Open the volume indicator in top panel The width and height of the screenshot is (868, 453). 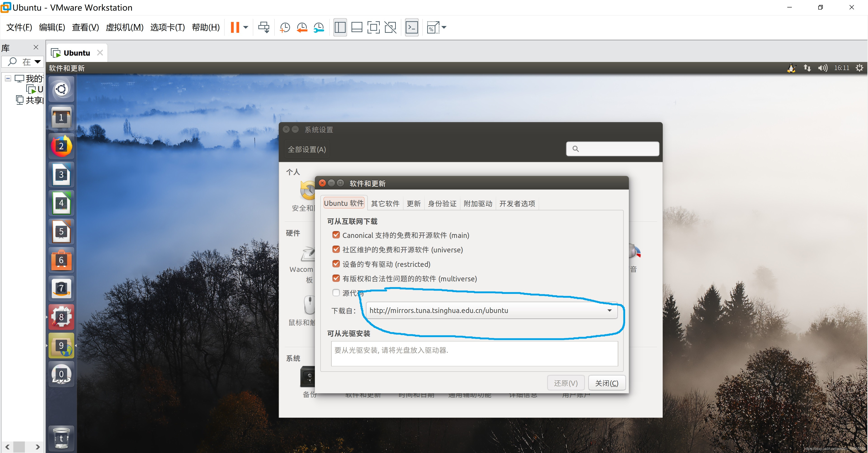[823, 68]
